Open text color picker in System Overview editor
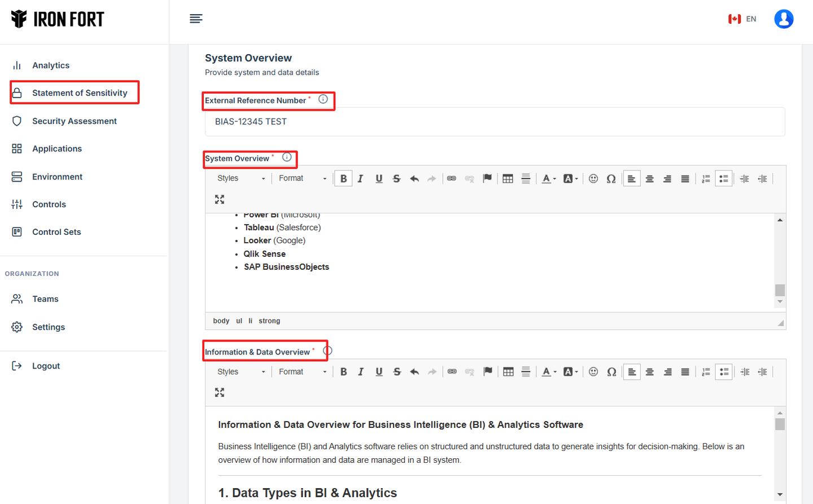 coord(548,178)
